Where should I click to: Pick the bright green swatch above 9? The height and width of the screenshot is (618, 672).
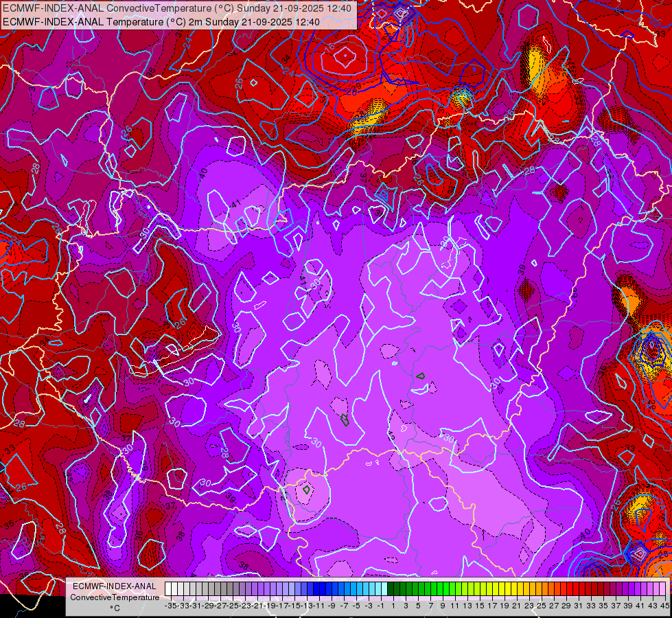point(440,588)
